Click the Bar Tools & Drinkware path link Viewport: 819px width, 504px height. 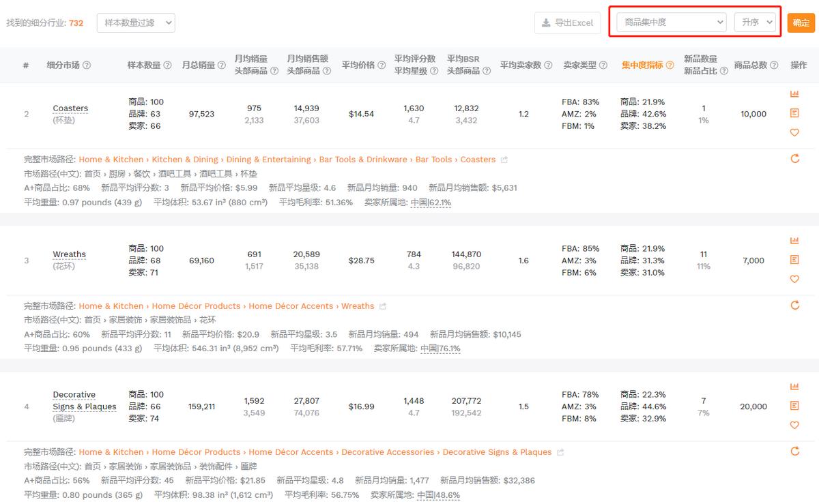(x=363, y=160)
